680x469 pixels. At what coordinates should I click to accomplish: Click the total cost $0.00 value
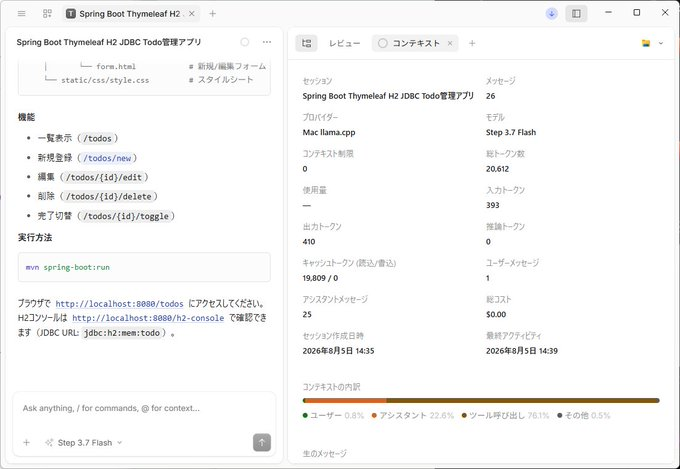(x=496, y=315)
